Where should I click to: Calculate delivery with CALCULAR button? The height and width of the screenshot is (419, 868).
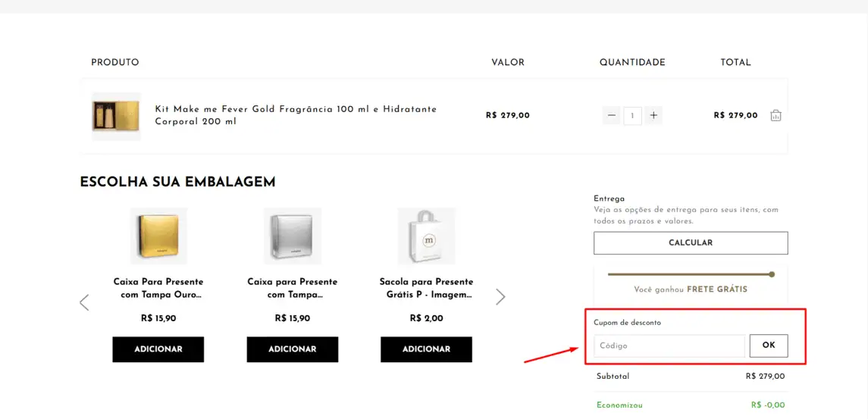point(691,243)
